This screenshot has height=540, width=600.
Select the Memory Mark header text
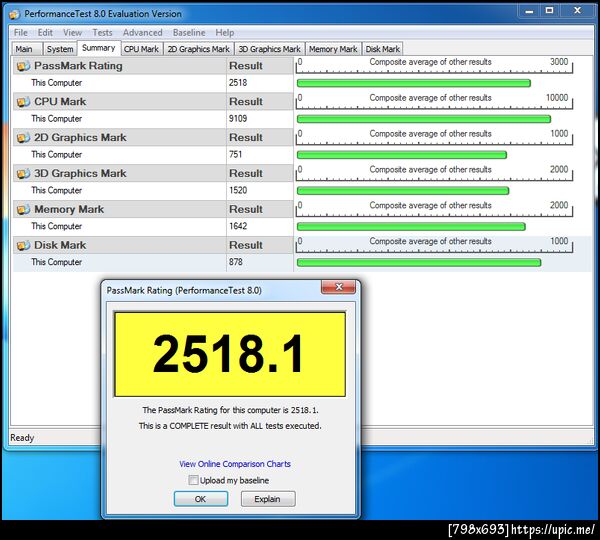coord(69,209)
